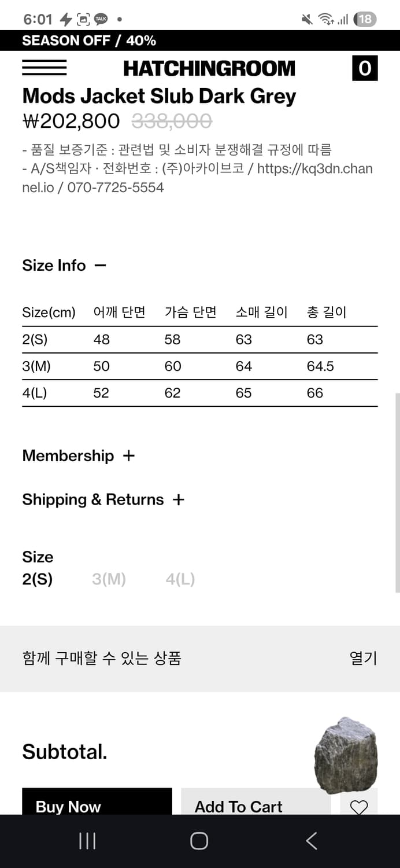Open the Android recent apps button
Image resolution: width=400 pixels, height=868 pixels.
(x=87, y=841)
